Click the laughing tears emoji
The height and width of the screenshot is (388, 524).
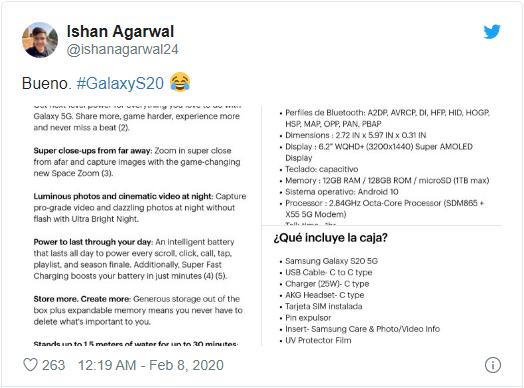(180, 82)
